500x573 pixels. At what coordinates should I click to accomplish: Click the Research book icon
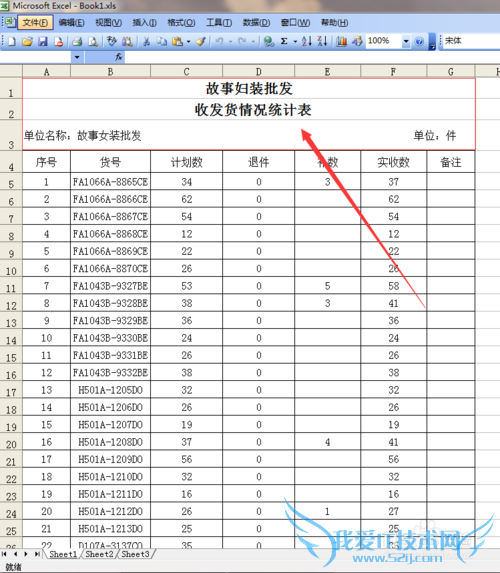[x=127, y=41]
